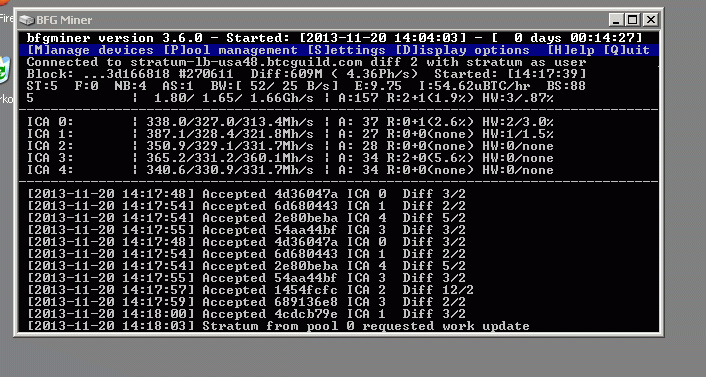This screenshot has width=706, height=377.
Task: Maximize the BFG Miner window
Action: [633, 20]
